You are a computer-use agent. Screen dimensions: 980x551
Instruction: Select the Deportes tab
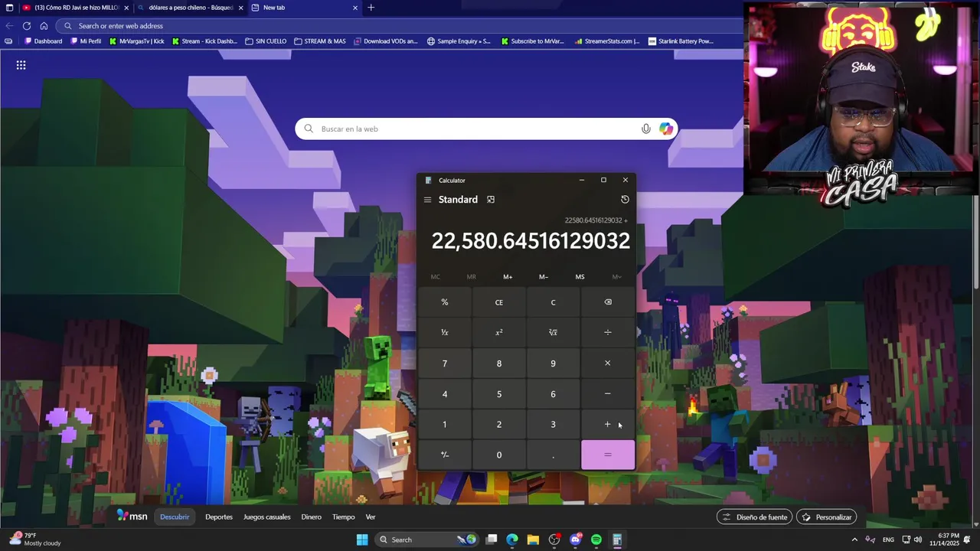coord(219,517)
